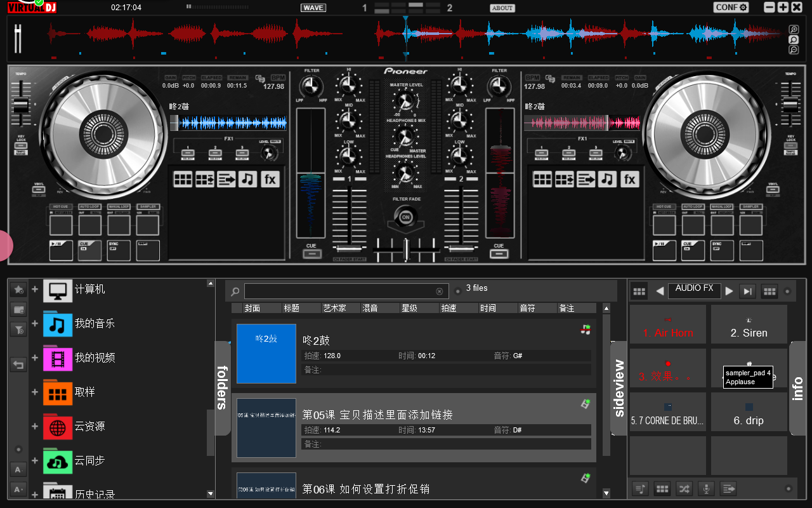812x508 pixels.
Task: Open the pads grid panel on deck 2
Action: click(x=542, y=179)
